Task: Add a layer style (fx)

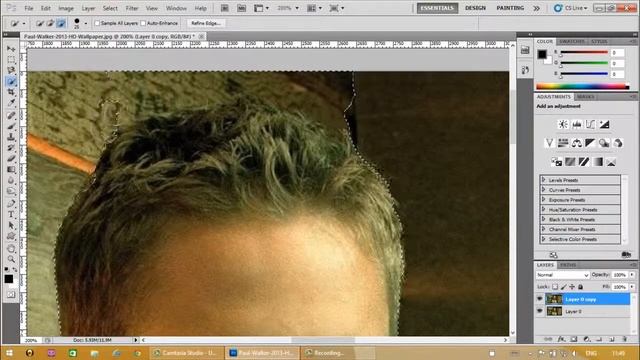Action: pyautogui.click(x=561, y=339)
